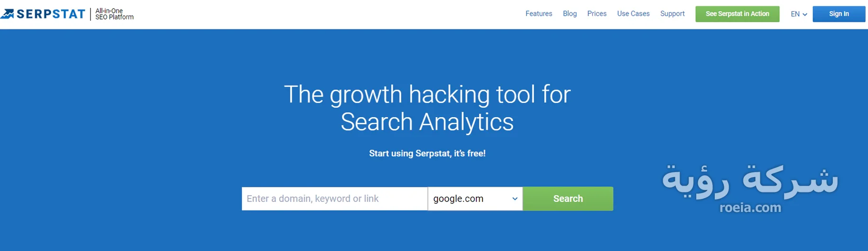Screen dimensions: 868x251
Task: Go to the Blog page
Action: 570,14
